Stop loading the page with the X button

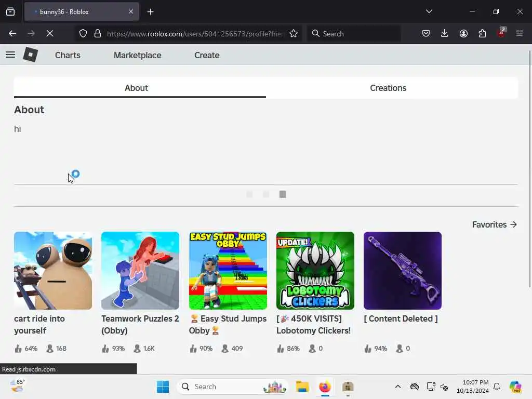[49, 33]
